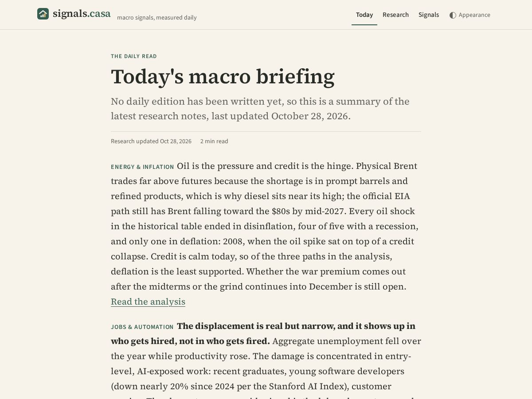Follow the Read the analysis link

[148, 301]
